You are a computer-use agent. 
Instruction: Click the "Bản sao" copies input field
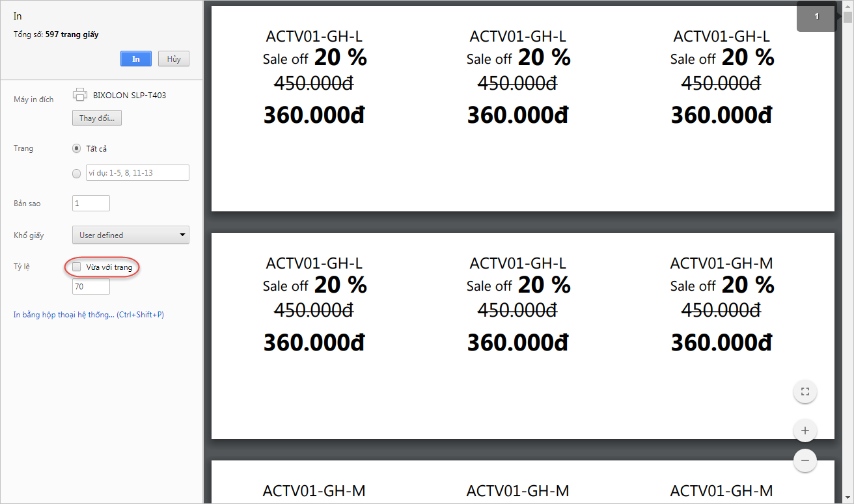(91, 203)
